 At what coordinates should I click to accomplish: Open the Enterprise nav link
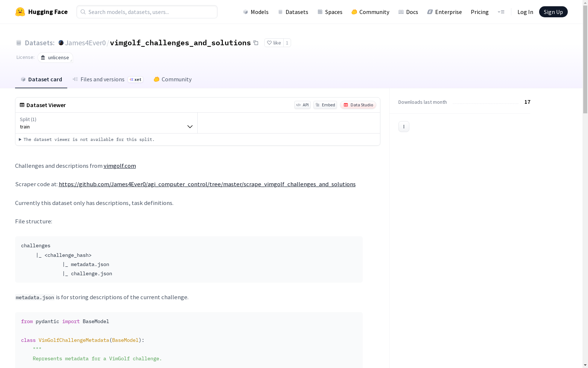click(x=444, y=12)
